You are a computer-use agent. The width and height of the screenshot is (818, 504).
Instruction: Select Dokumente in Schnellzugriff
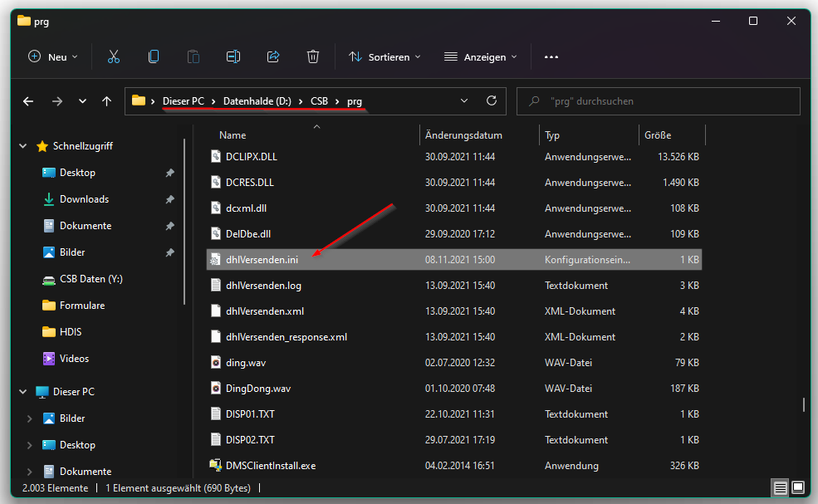tap(86, 226)
